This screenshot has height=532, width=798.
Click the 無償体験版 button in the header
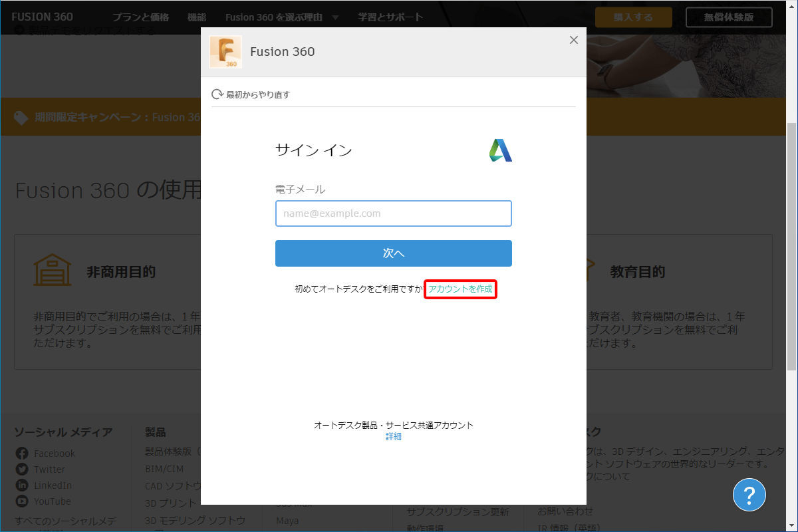point(729,17)
